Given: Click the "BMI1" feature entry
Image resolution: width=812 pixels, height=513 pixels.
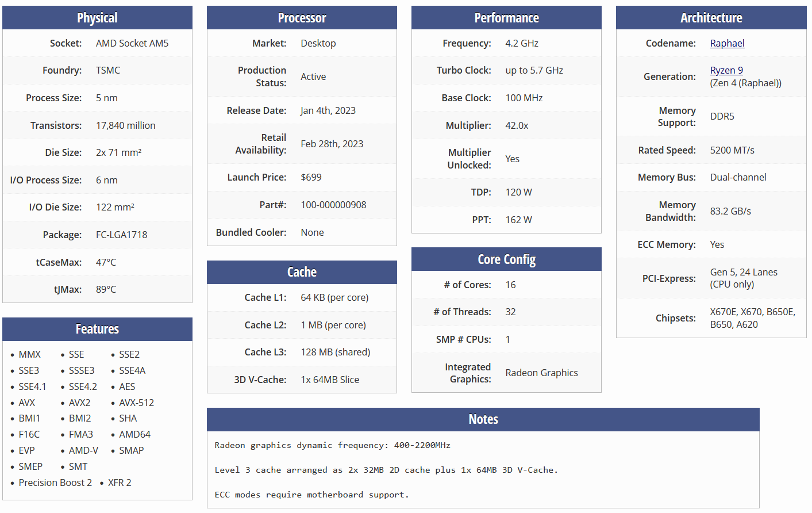Looking at the screenshot, I should pos(29,418).
